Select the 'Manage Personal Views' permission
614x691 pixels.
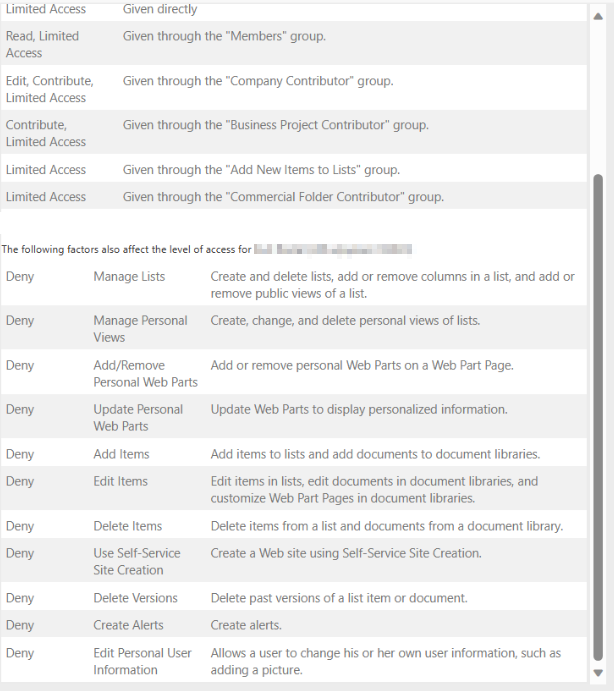tap(140, 329)
